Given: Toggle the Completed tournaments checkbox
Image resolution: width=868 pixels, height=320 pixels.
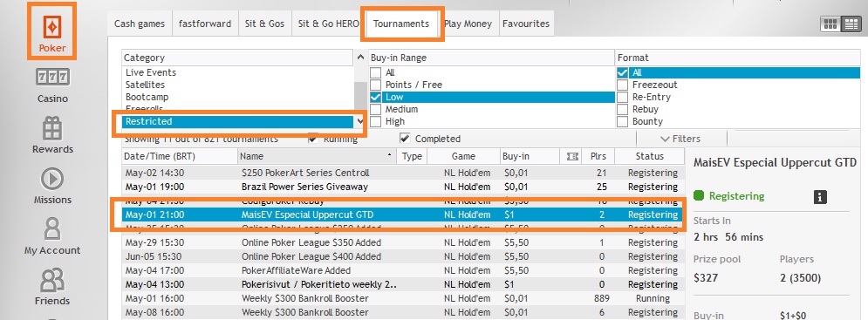Looking at the screenshot, I should pos(405,139).
